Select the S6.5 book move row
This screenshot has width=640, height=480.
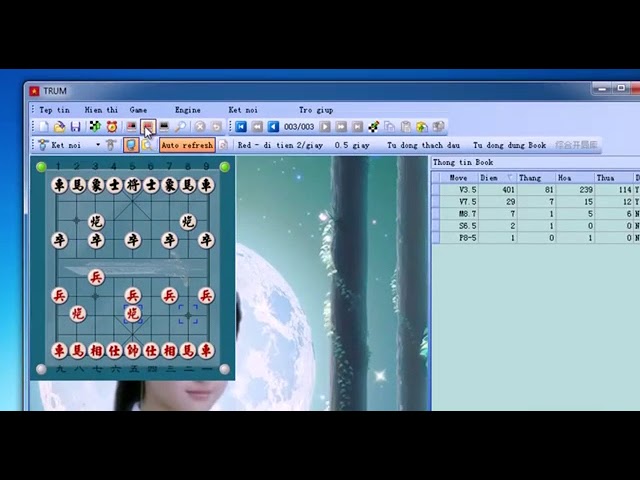point(536,226)
